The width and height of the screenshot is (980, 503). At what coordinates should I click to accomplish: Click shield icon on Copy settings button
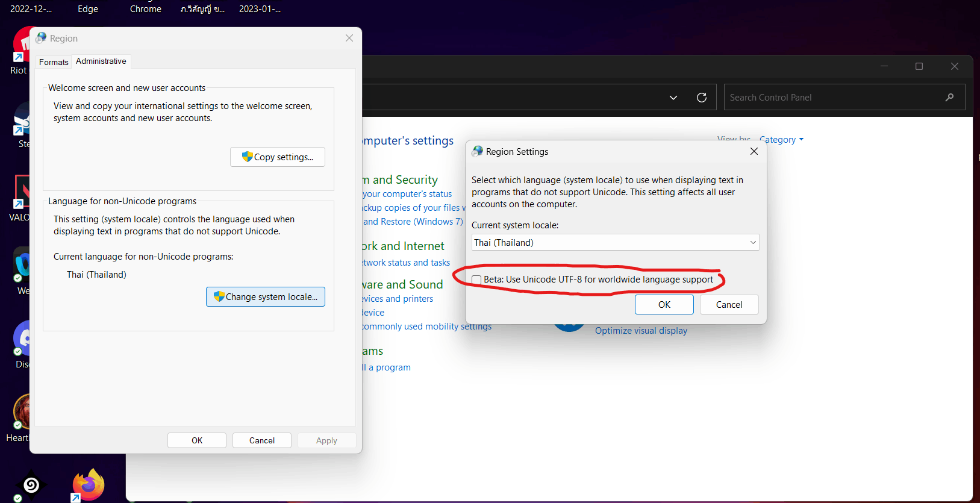(x=247, y=157)
